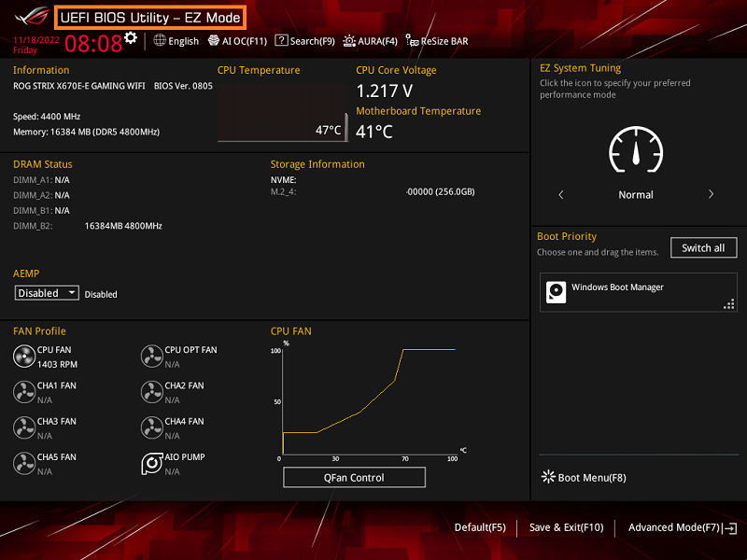Toggle ReSize BAR option

(437, 41)
